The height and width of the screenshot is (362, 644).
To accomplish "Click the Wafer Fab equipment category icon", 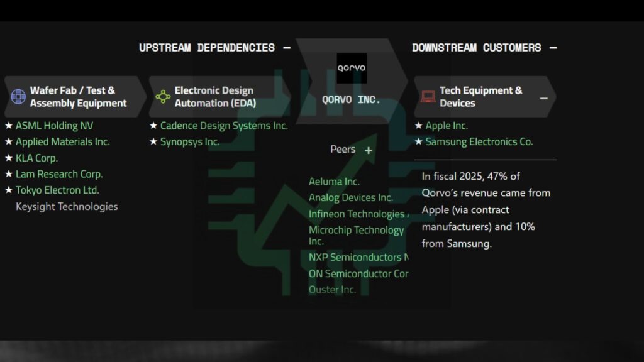I will 18,97.
